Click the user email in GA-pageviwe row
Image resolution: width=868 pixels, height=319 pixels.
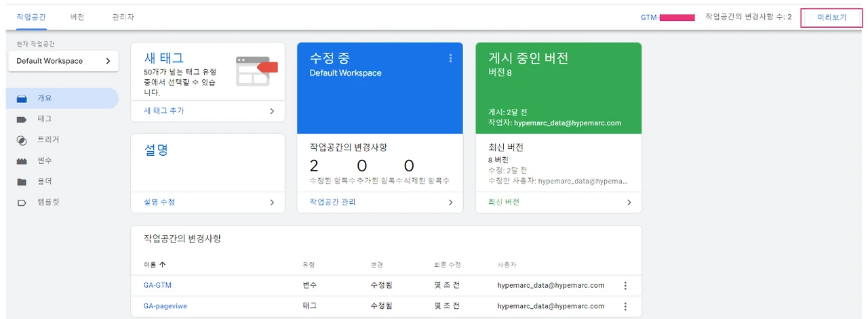pyautogui.click(x=551, y=306)
